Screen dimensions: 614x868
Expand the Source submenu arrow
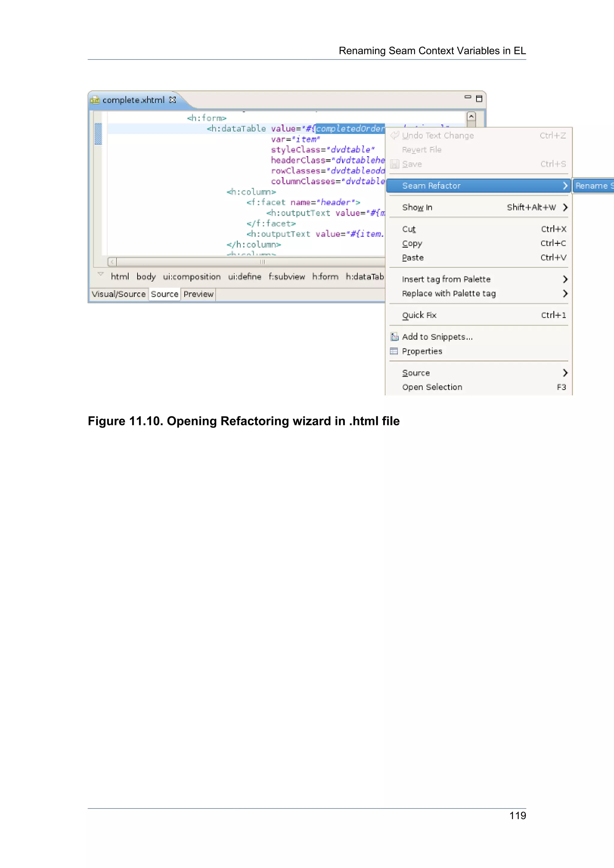(565, 373)
